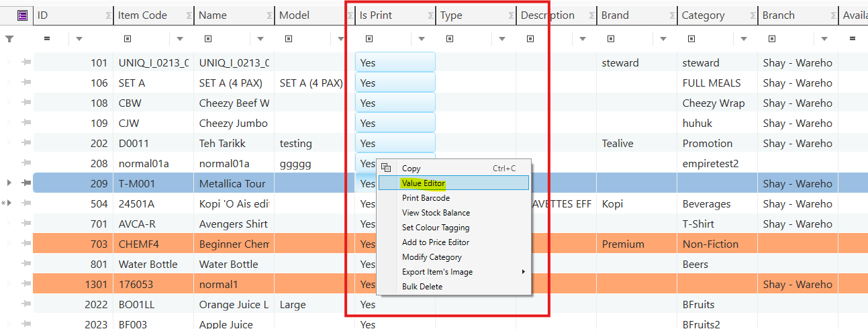
Task: Expand row 504 Kopi 'O Ais
Action: [x=9, y=203]
